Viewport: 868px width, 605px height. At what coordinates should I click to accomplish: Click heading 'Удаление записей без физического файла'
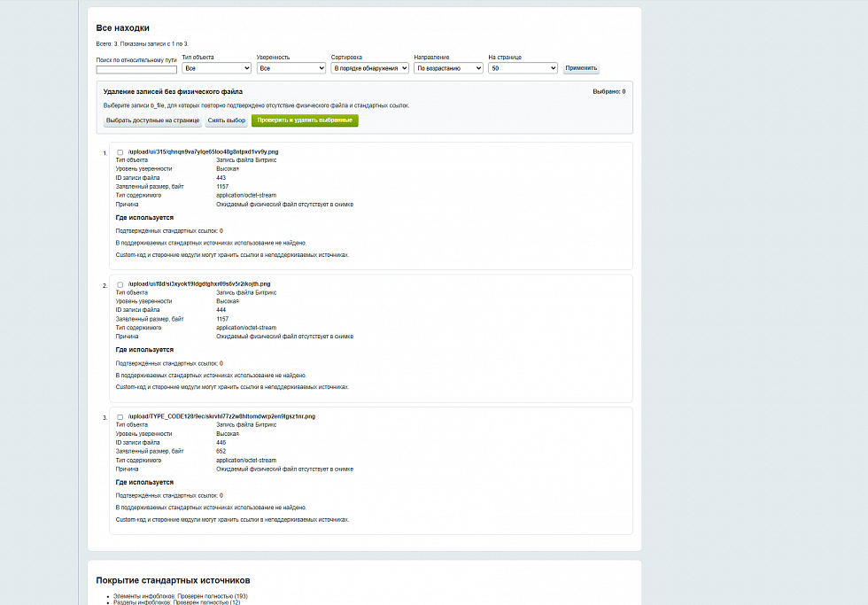[173, 92]
